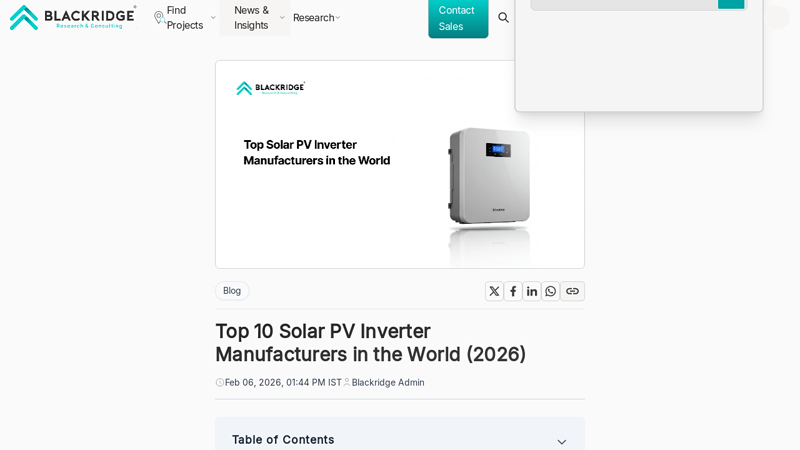Click teal submit button in search popup
The height and width of the screenshot is (450, 800).
(731, 4)
